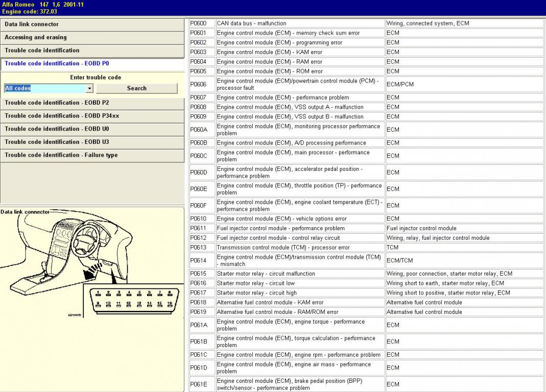Click torque calculation performance problem description
Screen dimensions: 546x392
(x=300, y=341)
